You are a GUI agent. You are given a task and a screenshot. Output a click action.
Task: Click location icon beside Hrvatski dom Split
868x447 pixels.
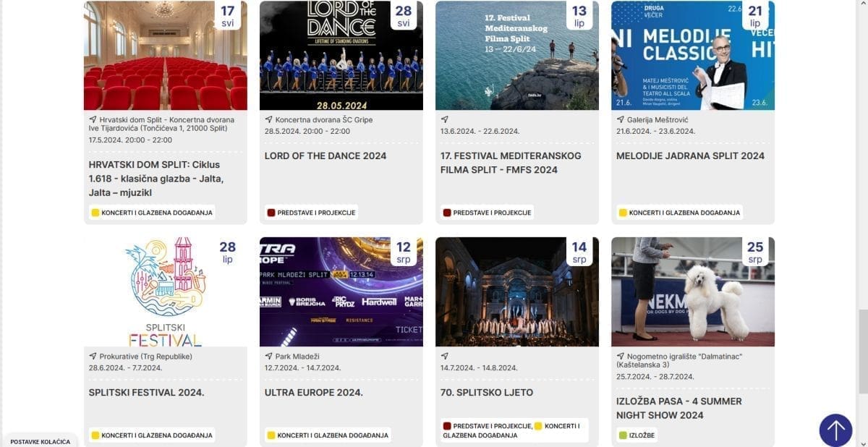coord(93,120)
